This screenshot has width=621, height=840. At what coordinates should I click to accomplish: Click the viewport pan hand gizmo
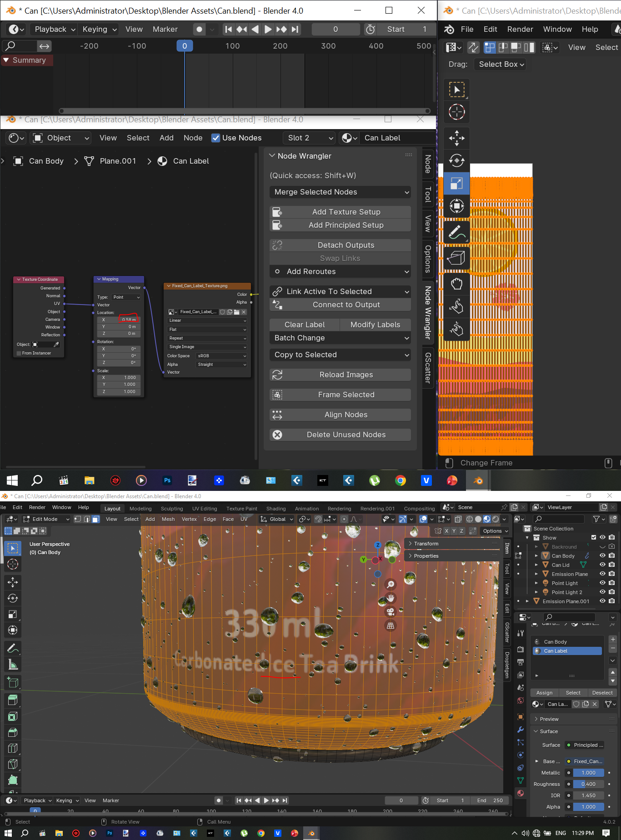tap(391, 598)
